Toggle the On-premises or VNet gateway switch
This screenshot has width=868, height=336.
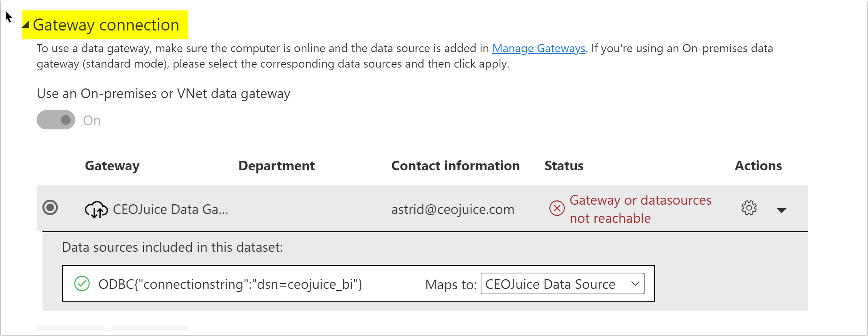coord(56,120)
